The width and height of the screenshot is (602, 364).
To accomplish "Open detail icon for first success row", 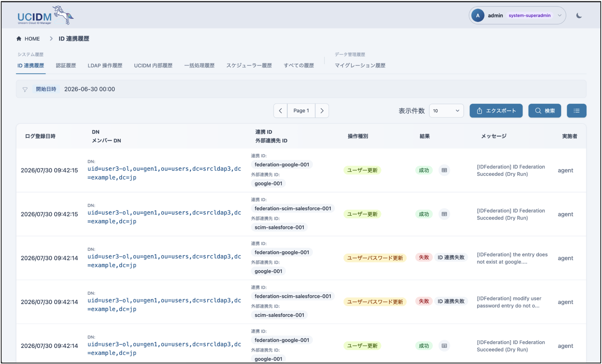I will (444, 170).
